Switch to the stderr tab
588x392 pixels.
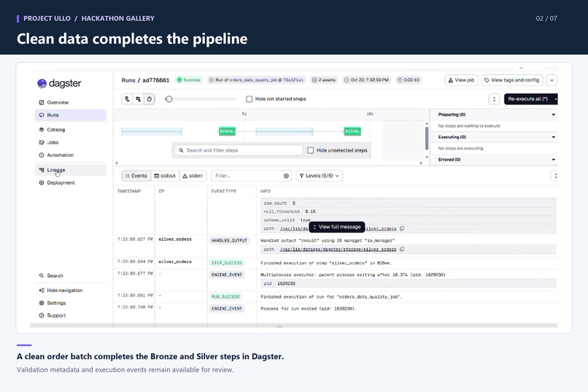(193, 176)
